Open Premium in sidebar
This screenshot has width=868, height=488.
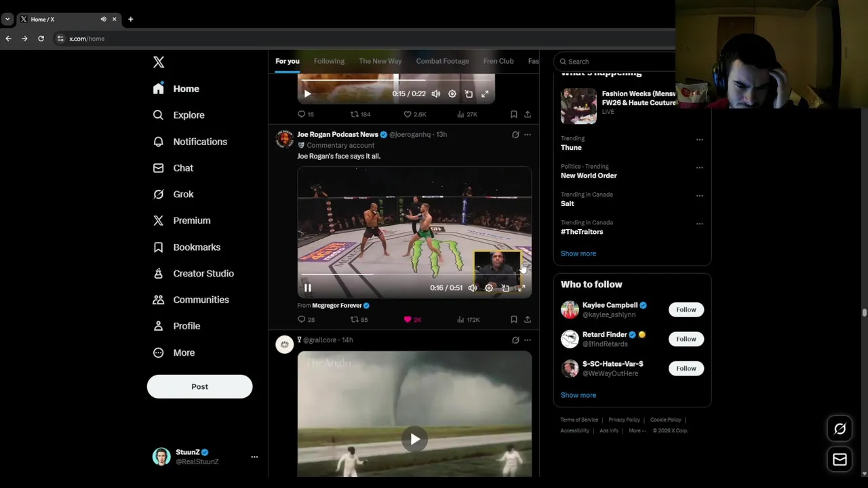[182, 220]
